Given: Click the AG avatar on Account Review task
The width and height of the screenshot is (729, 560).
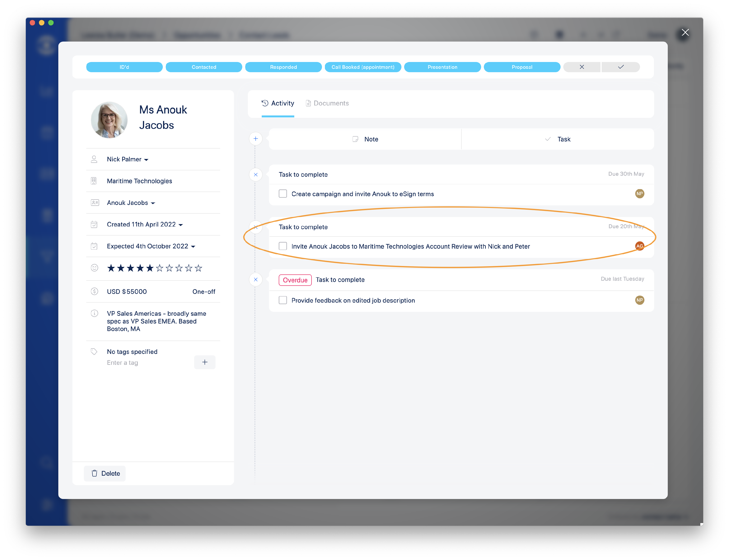Looking at the screenshot, I should pyautogui.click(x=639, y=246).
